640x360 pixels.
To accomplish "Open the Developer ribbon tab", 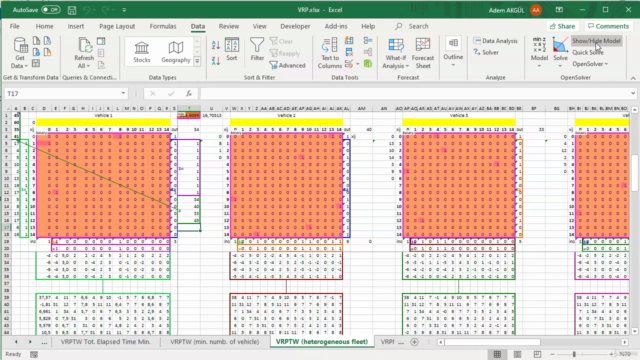I will pos(295,26).
